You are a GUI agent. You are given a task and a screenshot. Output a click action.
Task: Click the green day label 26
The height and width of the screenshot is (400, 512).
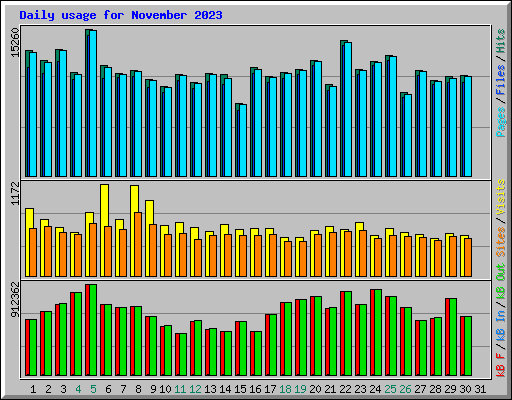[x=406, y=389]
